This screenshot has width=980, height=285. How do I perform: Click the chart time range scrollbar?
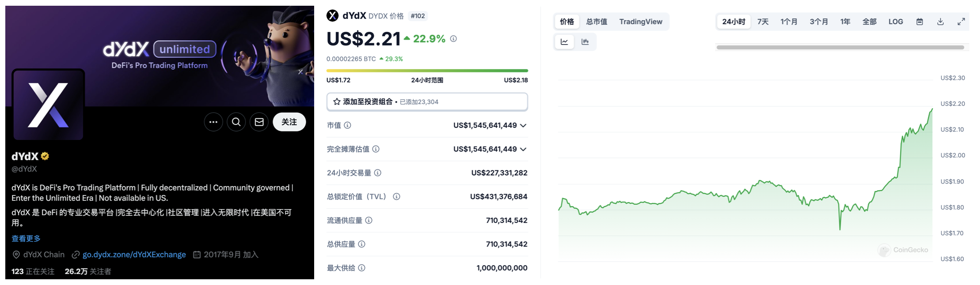tap(840, 47)
